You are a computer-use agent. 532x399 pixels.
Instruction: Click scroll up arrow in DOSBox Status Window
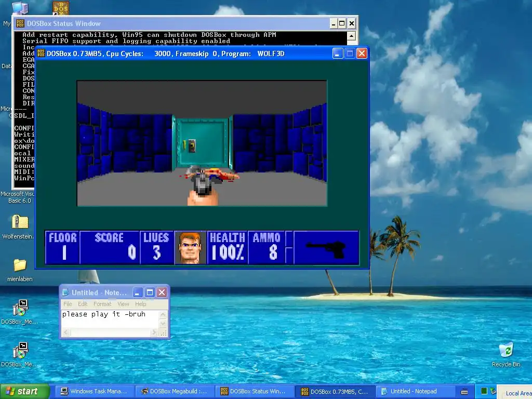[x=351, y=36]
